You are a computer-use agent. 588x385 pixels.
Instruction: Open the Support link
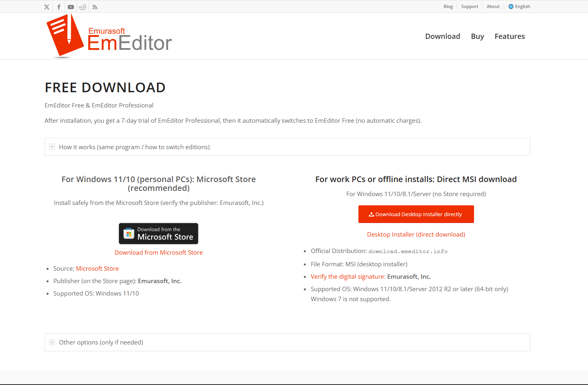click(470, 6)
